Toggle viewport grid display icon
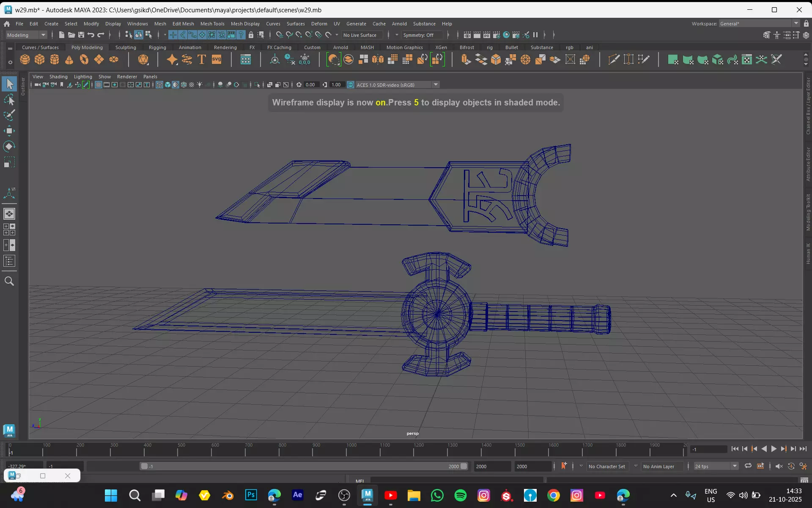Image resolution: width=812 pixels, height=508 pixels. pyautogui.click(x=98, y=85)
